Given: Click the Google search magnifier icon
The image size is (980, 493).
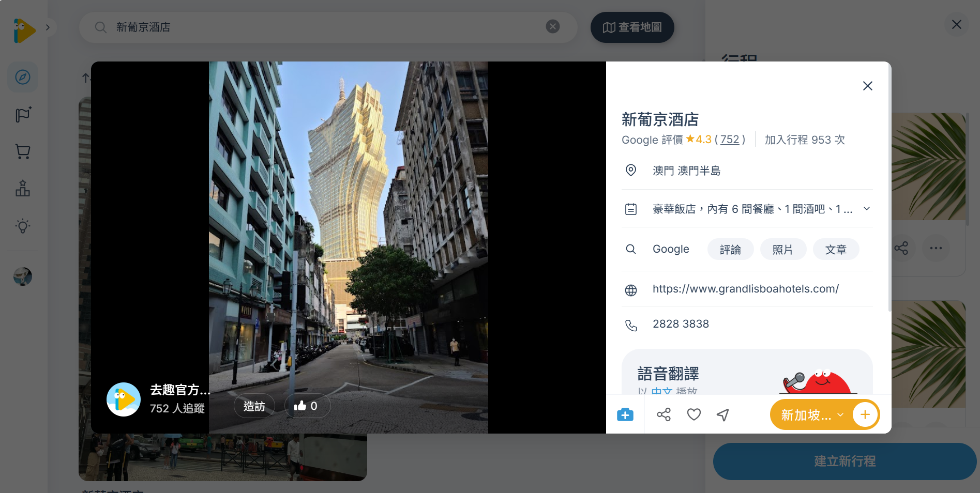Looking at the screenshot, I should click(631, 249).
